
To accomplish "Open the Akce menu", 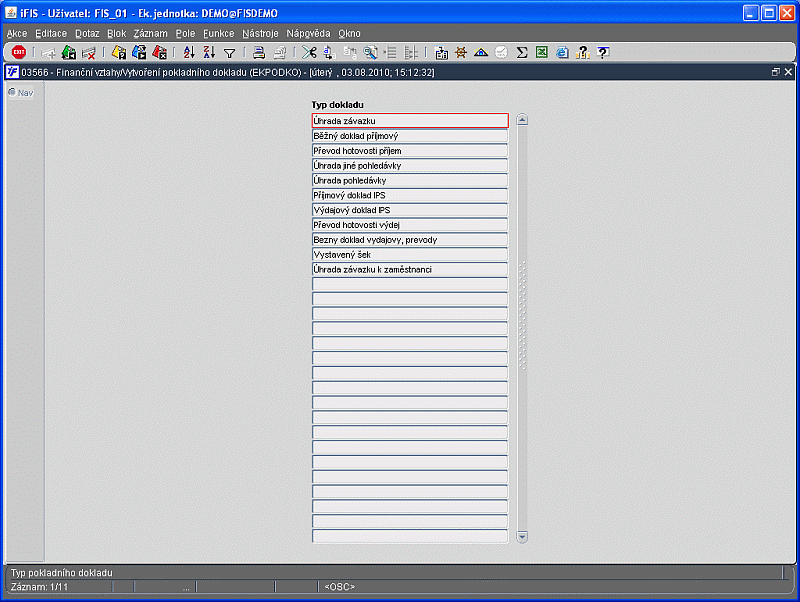I will pyautogui.click(x=17, y=34).
